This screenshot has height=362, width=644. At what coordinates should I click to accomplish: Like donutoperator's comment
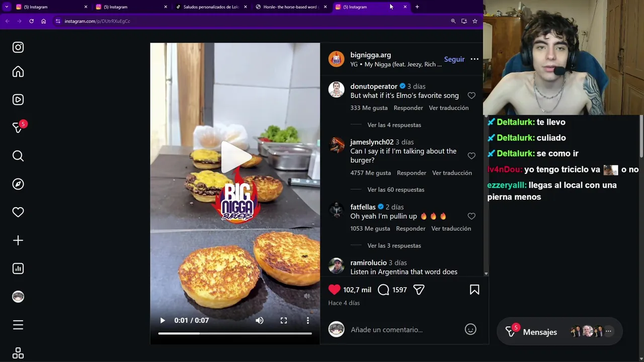click(471, 96)
